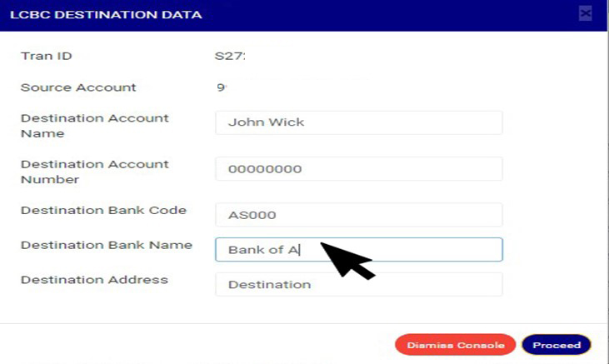609x364 pixels.
Task: Click into the Destination Bank Name field
Action: pos(358,250)
